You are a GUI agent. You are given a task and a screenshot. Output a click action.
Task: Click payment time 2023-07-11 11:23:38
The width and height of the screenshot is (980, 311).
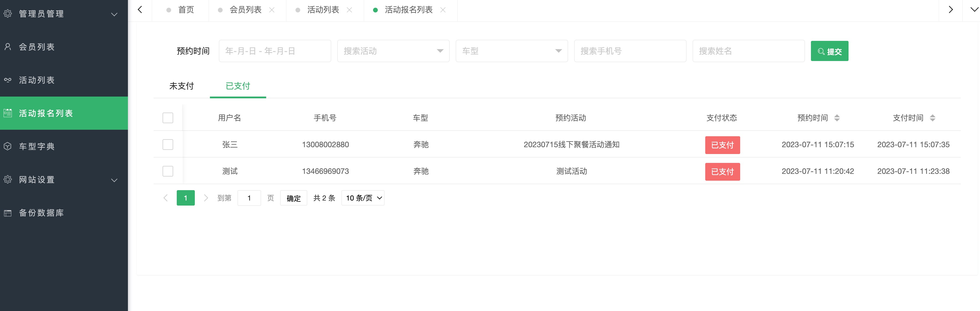coord(913,171)
